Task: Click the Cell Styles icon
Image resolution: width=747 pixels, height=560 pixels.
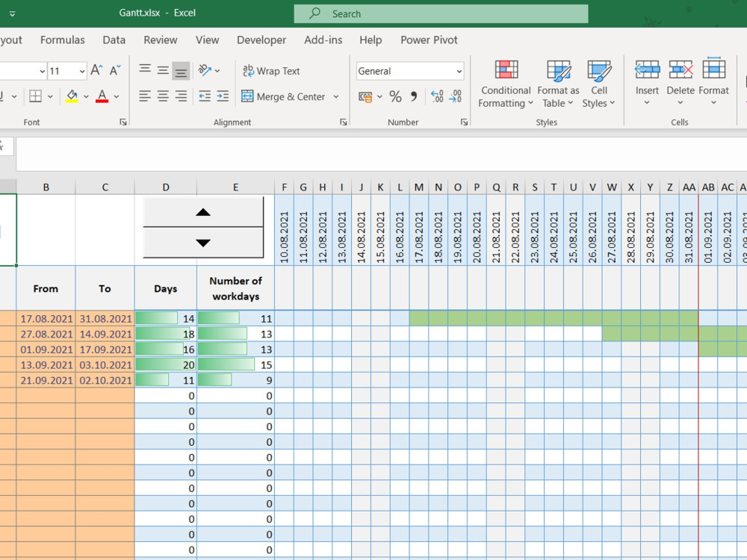Action: [x=599, y=70]
